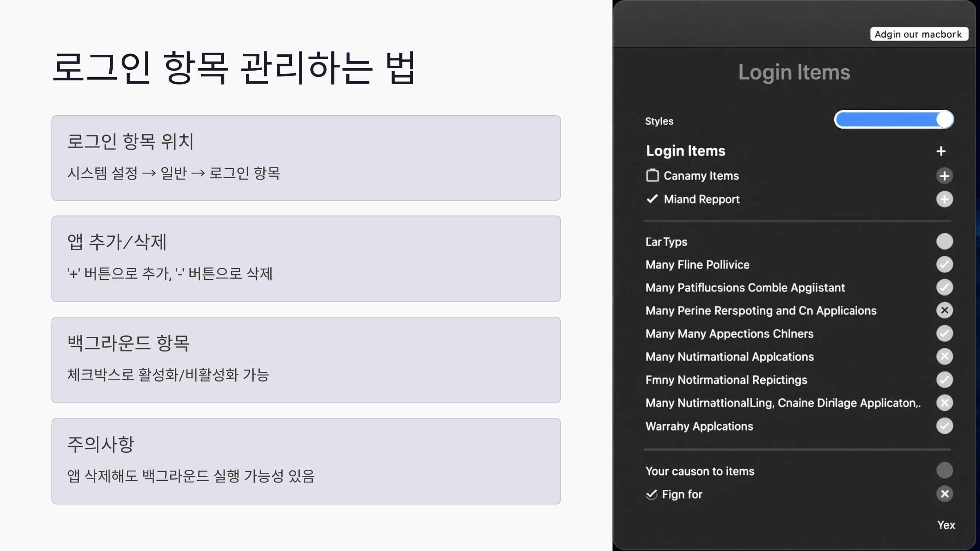Click the X icon for Many Perine Rerspoting
980x551 pixels.
coord(944,310)
